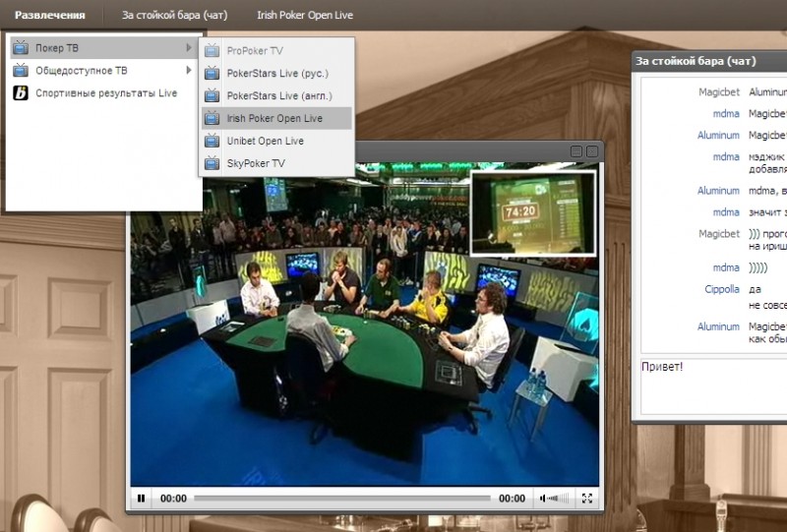Click the Cippolla username in chat

click(722, 289)
